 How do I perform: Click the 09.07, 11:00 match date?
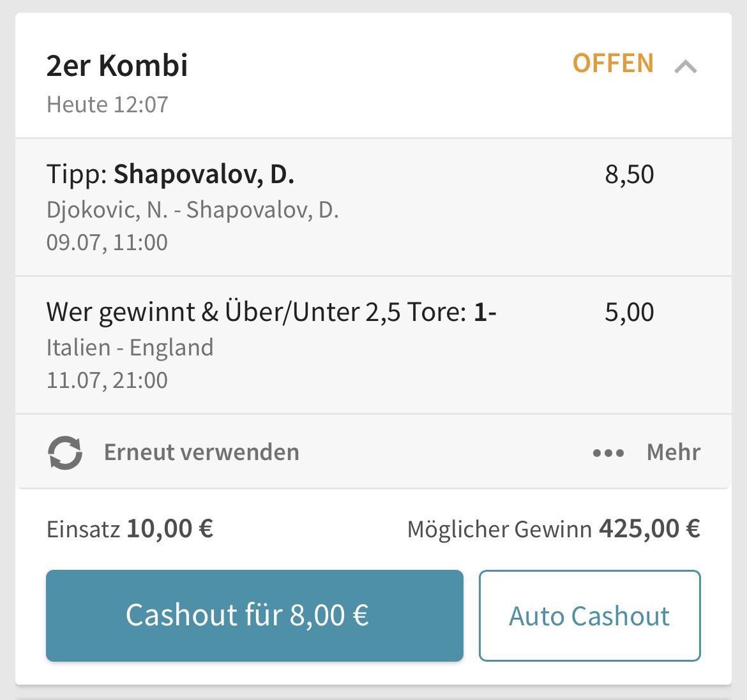[x=107, y=243]
